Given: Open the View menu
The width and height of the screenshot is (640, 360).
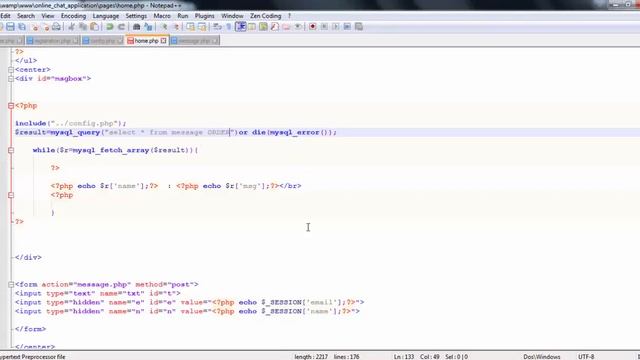Looking at the screenshot, I should [x=48, y=16].
